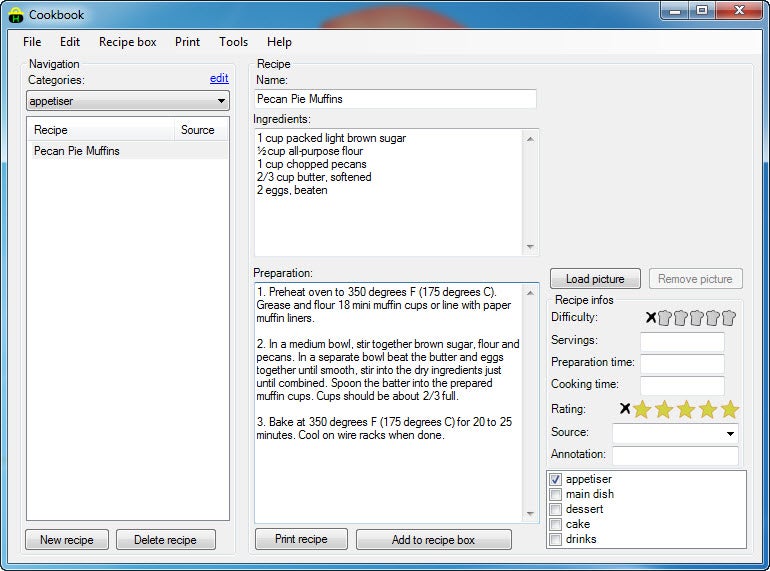Set difficulty to four chef hats
Viewport: 770px width, 571px height.
coord(713,318)
